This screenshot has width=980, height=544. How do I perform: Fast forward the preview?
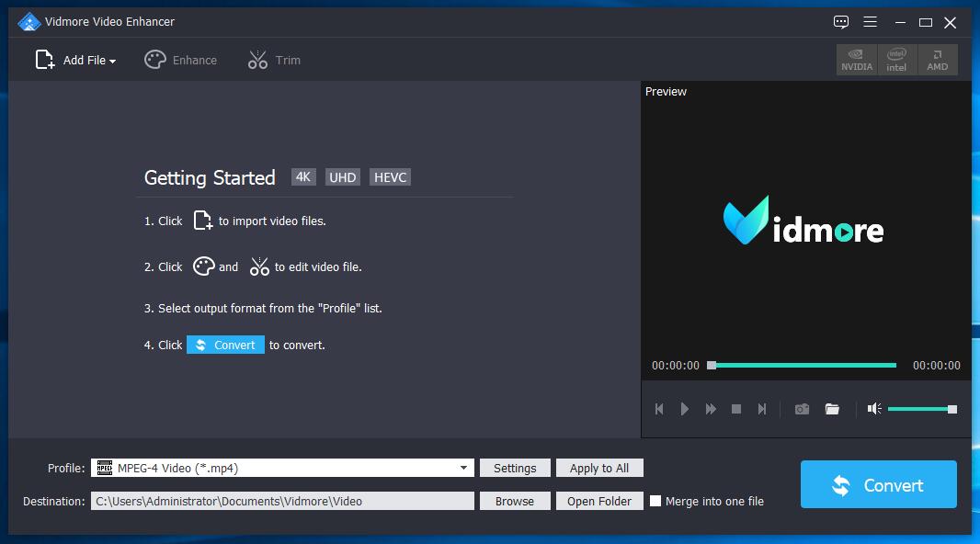point(711,409)
